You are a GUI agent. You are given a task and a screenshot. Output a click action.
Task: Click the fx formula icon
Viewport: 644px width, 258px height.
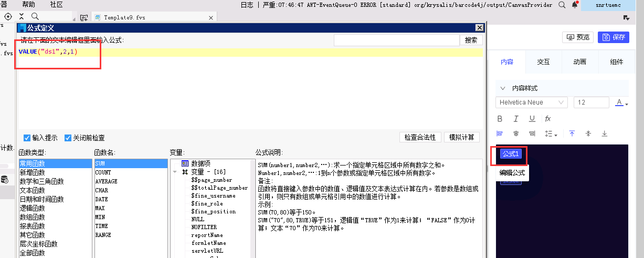pyautogui.click(x=547, y=119)
